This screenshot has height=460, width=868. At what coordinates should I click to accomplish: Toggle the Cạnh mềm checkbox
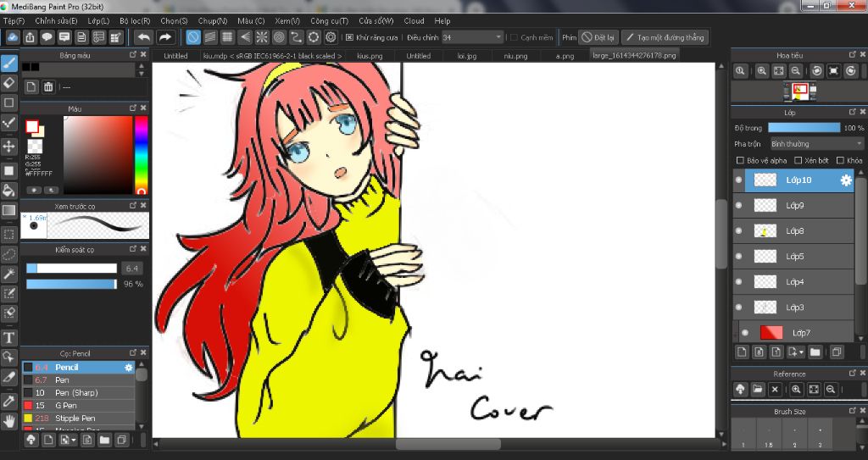[514, 37]
